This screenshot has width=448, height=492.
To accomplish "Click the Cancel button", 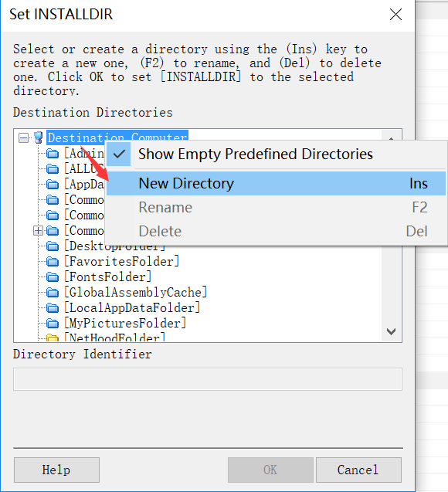I will (358, 470).
